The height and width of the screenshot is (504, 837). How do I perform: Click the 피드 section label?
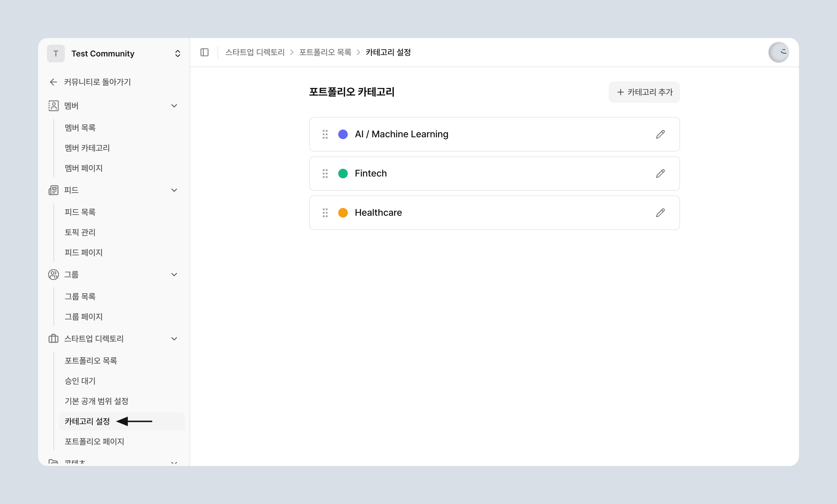click(x=71, y=190)
